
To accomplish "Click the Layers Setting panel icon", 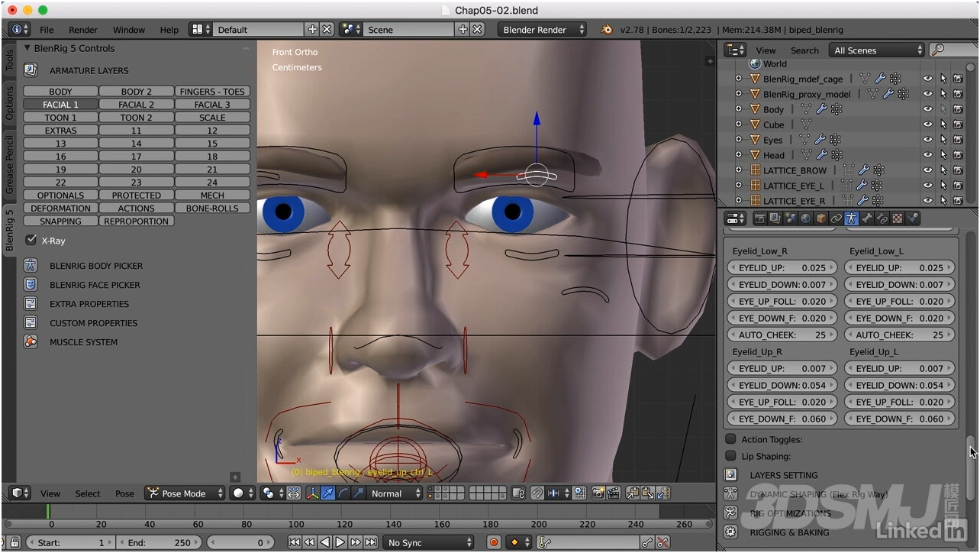I will (x=731, y=475).
